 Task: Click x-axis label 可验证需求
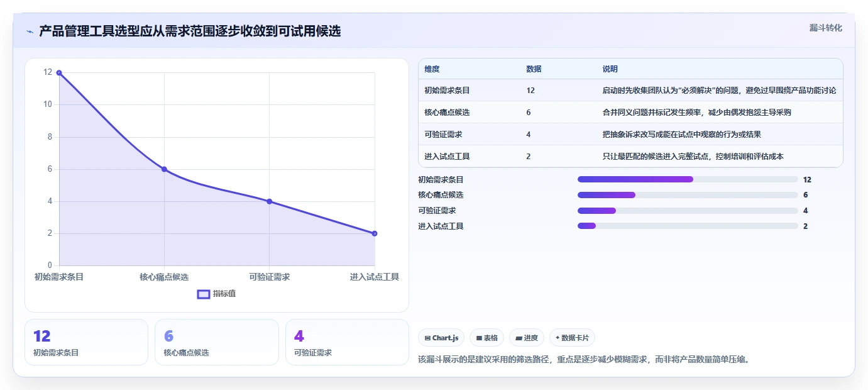coord(269,277)
